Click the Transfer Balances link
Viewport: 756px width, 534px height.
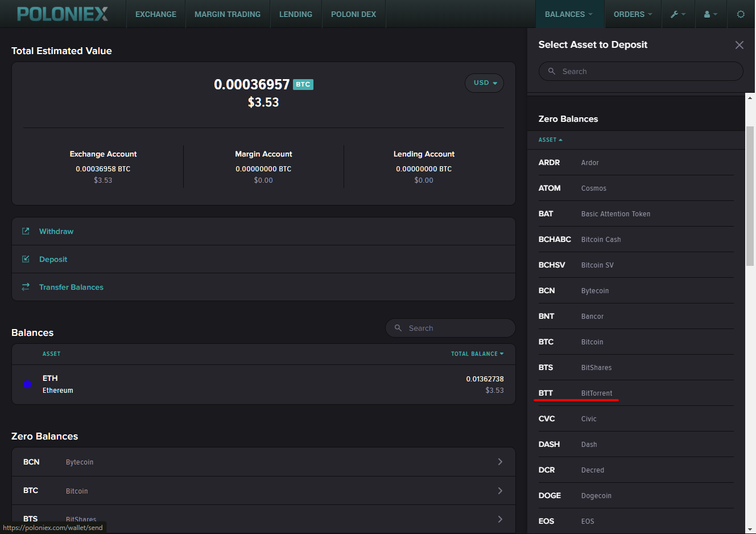[71, 287]
